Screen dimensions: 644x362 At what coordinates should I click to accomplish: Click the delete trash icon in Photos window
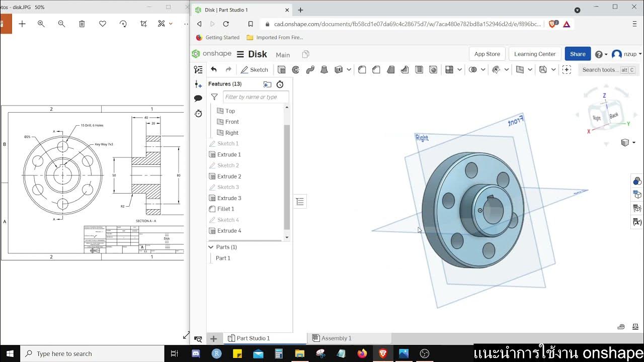(x=82, y=24)
